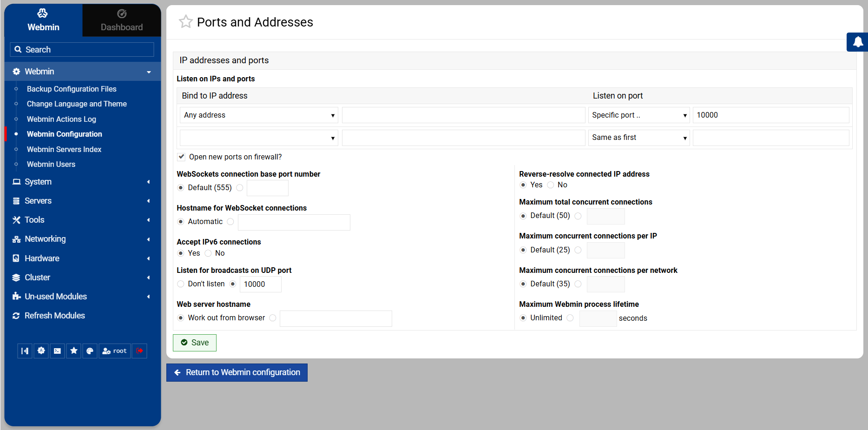Toggle the automatic night mode icon
The image size is (868, 430).
tap(41, 351)
